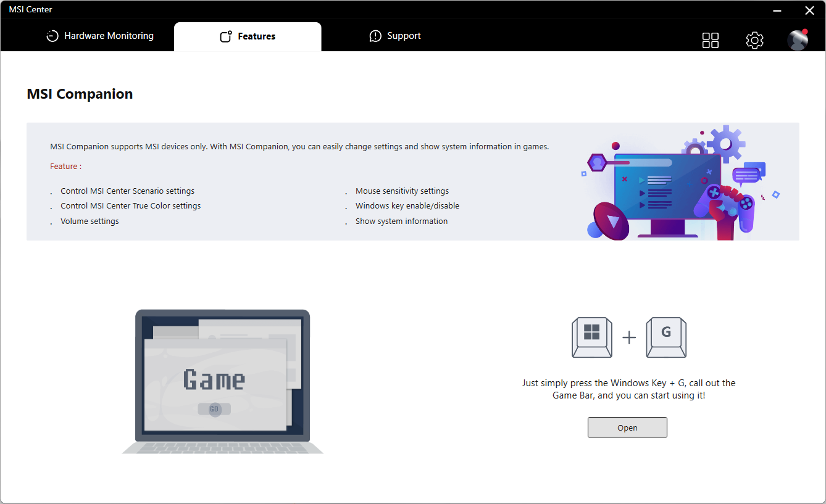Click the Hardware Monitoring gauge icon
826x504 pixels.
coord(52,36)
